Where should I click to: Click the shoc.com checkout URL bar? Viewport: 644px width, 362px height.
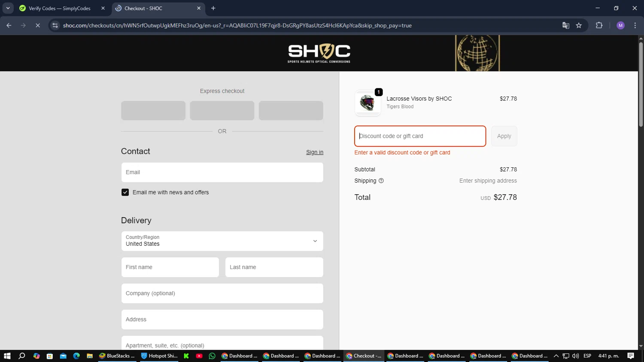(x=237, y=25)
